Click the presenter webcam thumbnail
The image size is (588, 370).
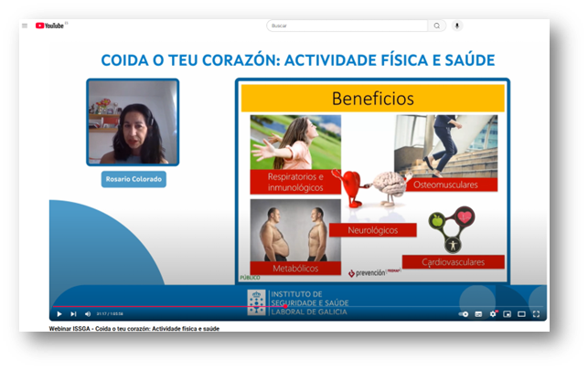pyautogui.click(x=133, y=122)
